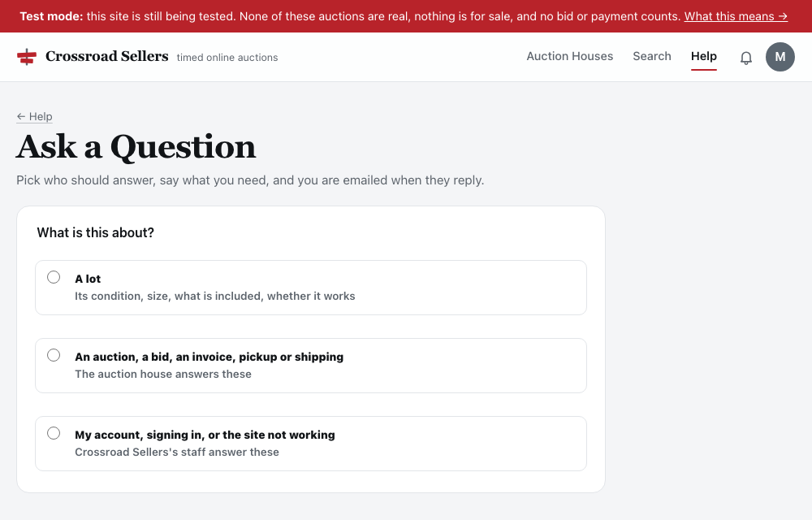812x520 pixels.
Task: Click the Crossroad Sellers brand name
Action: coord(106,56)
